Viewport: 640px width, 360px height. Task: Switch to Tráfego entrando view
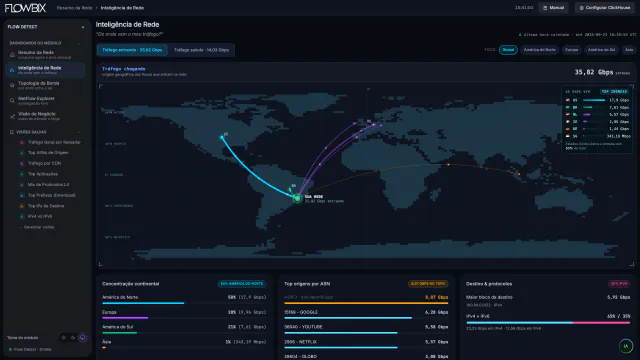(132, 50)
